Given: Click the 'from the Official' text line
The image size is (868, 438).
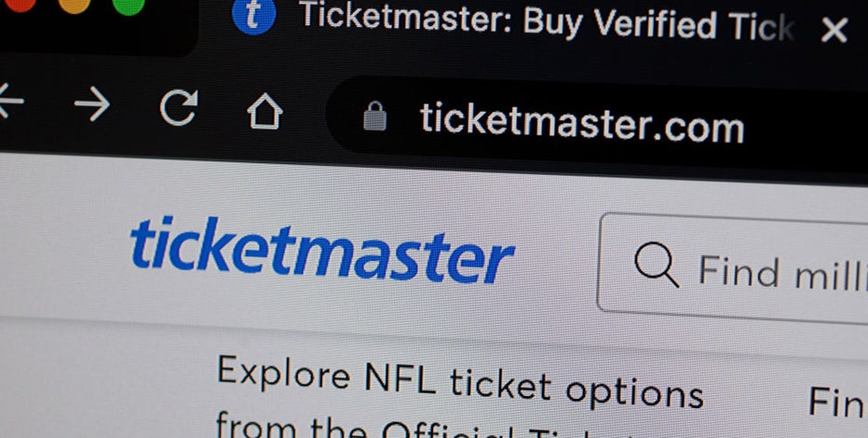Looking at the screenshot, I should (x=387, y=427).
